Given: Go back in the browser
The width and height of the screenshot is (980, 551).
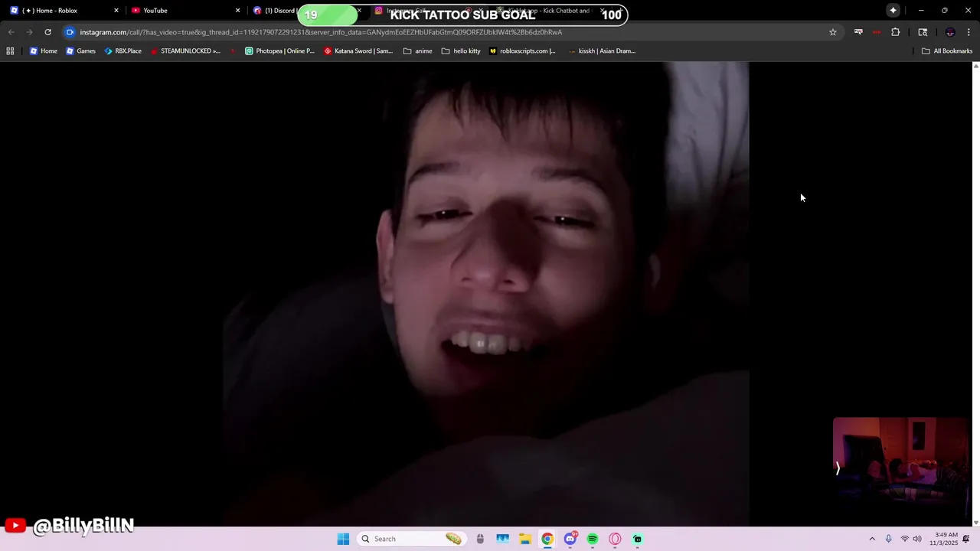Looking at the screenshot, I should click(x=11, y=32).
